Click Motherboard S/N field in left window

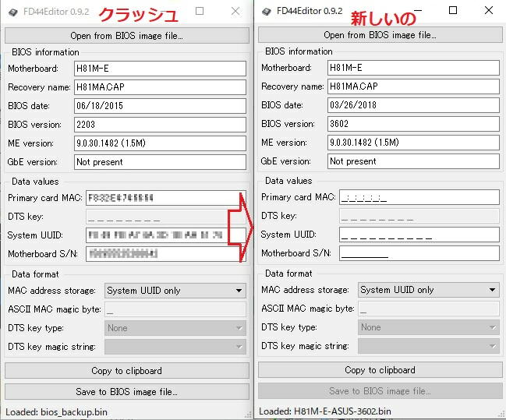(166, 254)
